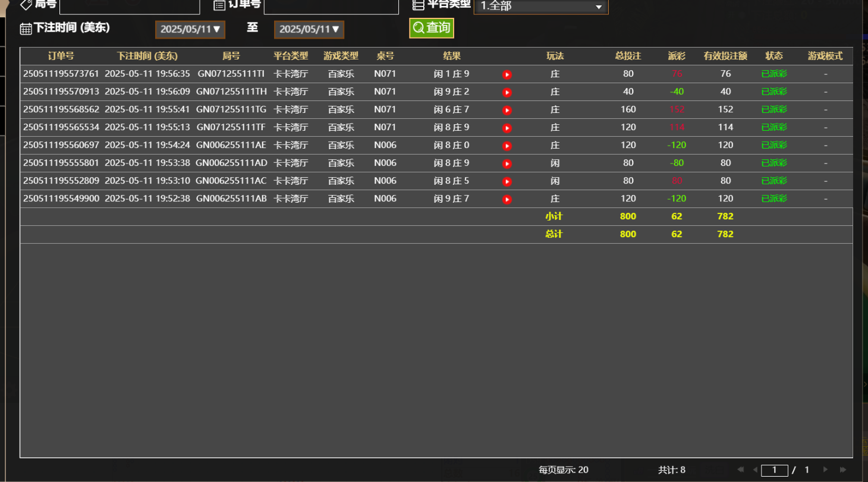Play replay for round GN071255111TH

[507, 92]
